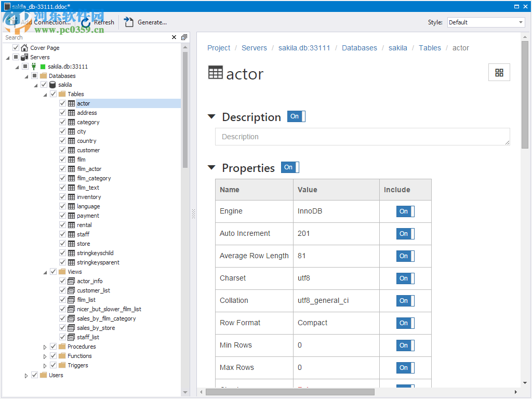Click the grid layout icon near top right
Image resolution: width=532 pixels, height=399 pixels.
coord(499,72)
